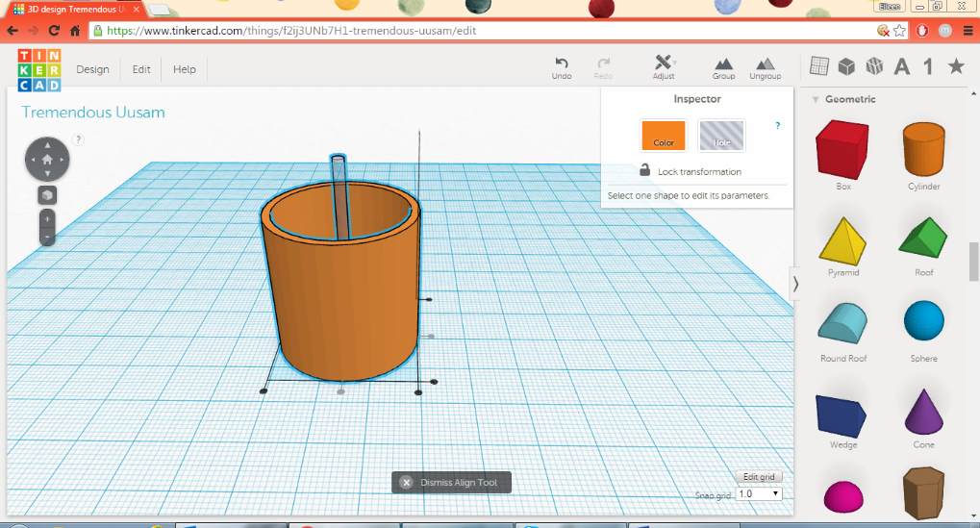Click the red extension icon in toolbar

pos(922,31)
